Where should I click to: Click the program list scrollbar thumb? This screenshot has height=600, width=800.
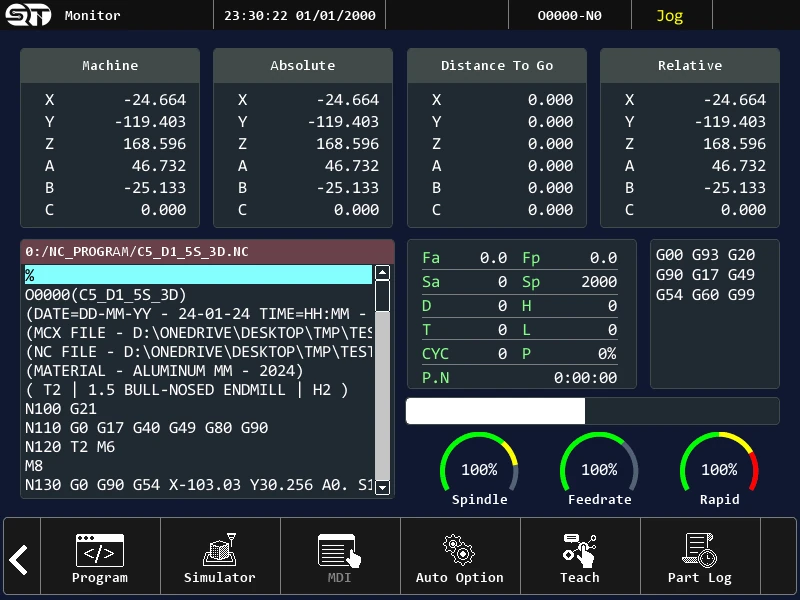pyautogui.click(x=382, y=295)
